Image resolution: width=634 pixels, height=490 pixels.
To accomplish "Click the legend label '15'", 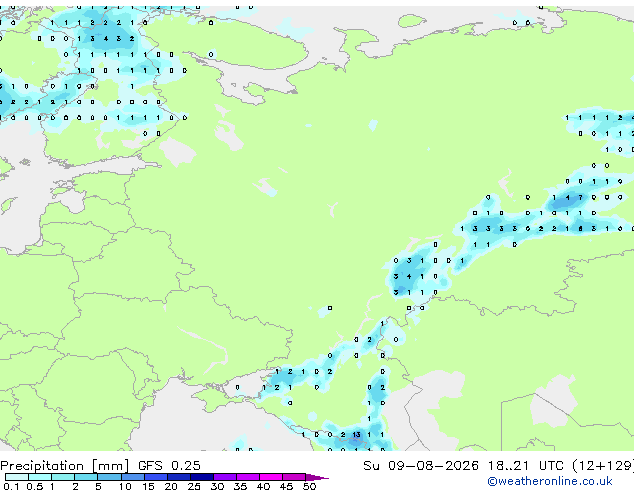I will point(148,486).
